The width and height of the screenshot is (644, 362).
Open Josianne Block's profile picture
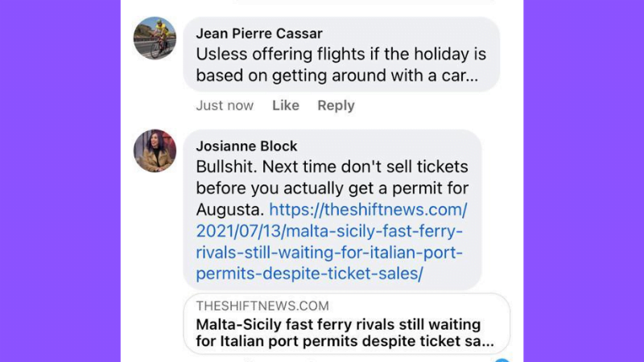(155, 150)
